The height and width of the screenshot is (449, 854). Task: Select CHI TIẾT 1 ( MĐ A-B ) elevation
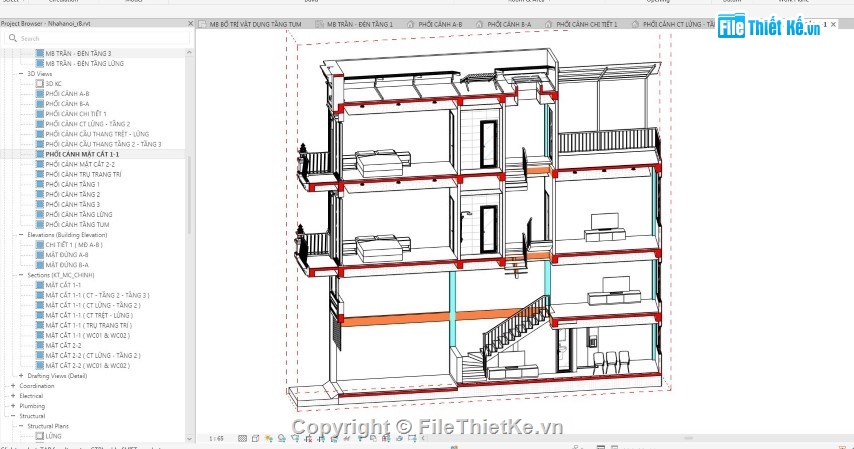coord(74,245)
